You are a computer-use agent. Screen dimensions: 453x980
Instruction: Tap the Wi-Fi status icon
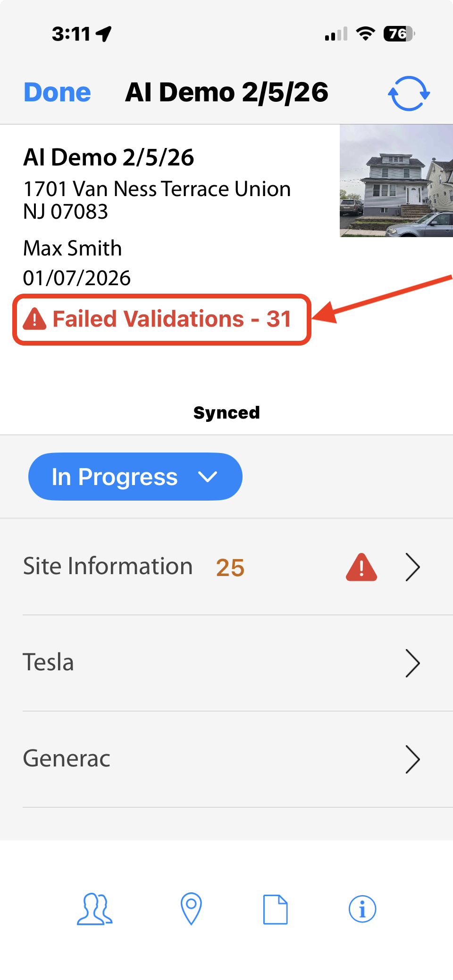tap(365, 34)
